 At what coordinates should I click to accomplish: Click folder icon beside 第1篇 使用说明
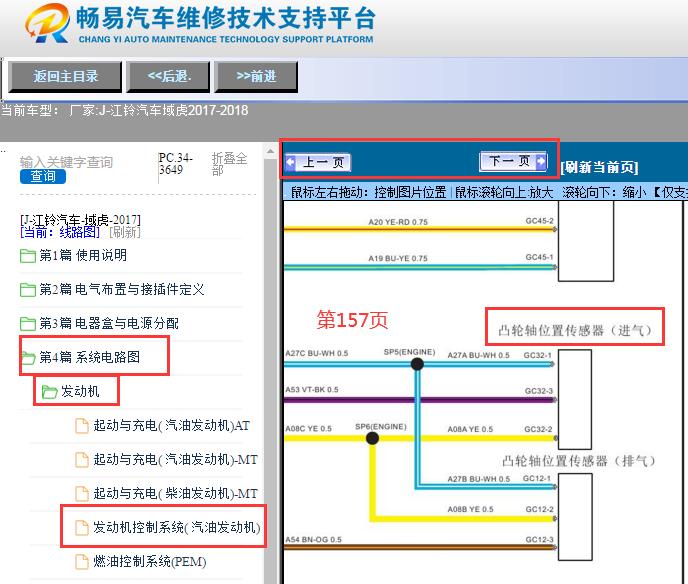(x=28, y=255)
